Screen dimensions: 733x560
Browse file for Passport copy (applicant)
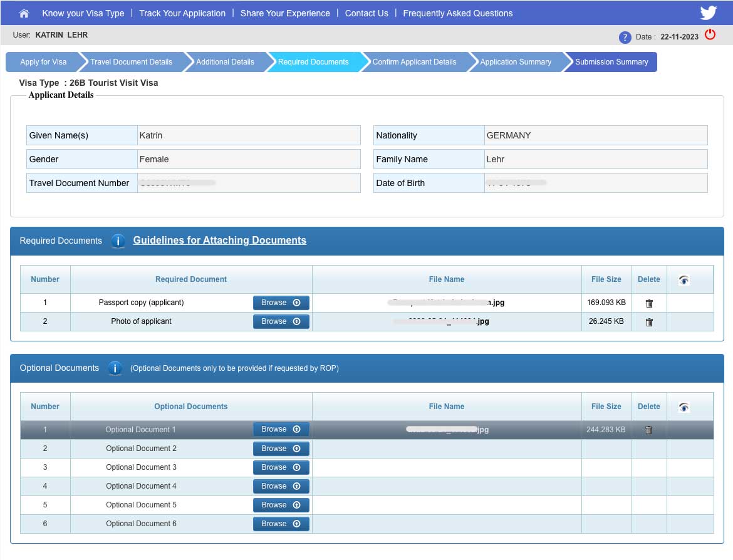[x=281, y=303]
